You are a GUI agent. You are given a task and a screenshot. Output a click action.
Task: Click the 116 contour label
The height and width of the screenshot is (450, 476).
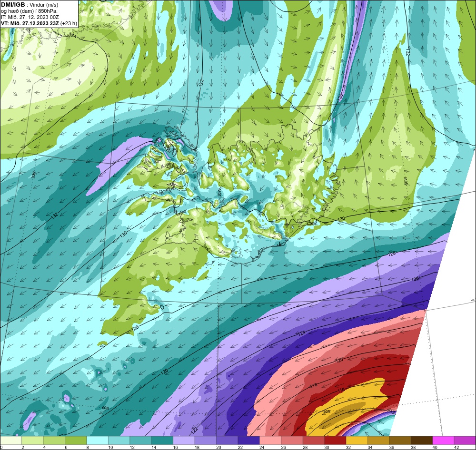click(x=341, y=390)
